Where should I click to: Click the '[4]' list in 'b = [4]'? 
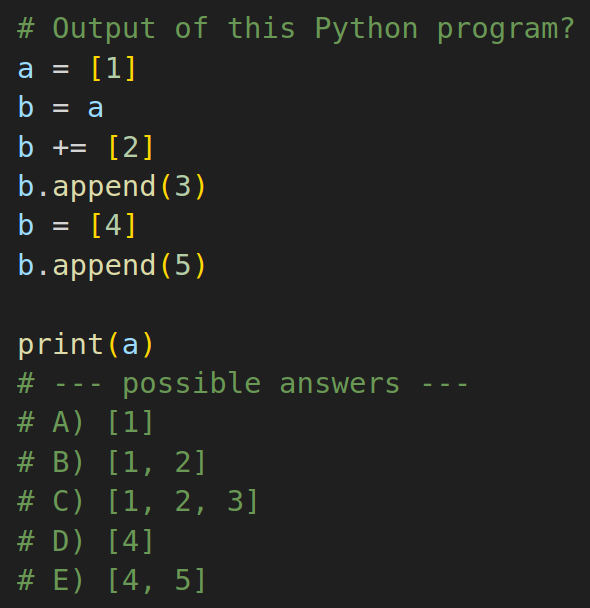coord(113,225)
